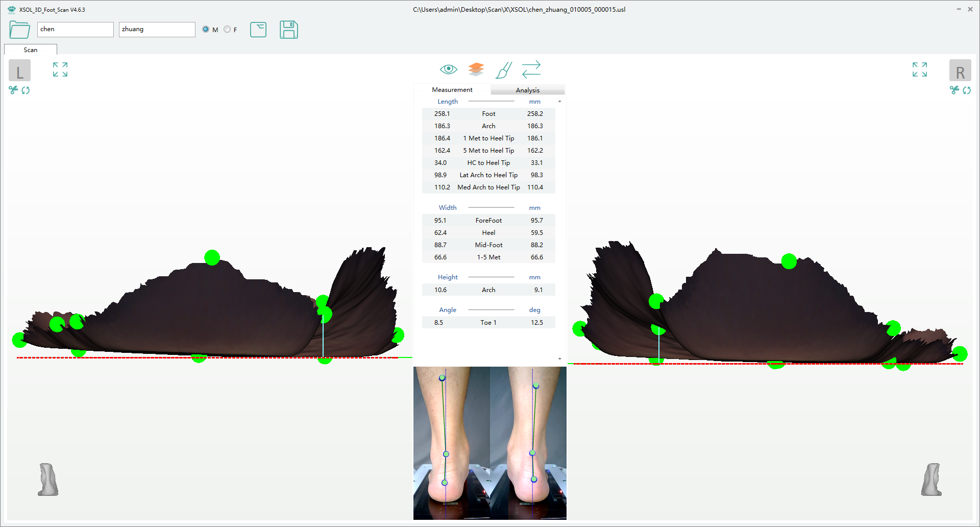Screen dimensions: 980x527
Task: Open the Measurement tab
Action: click(452, 89)
